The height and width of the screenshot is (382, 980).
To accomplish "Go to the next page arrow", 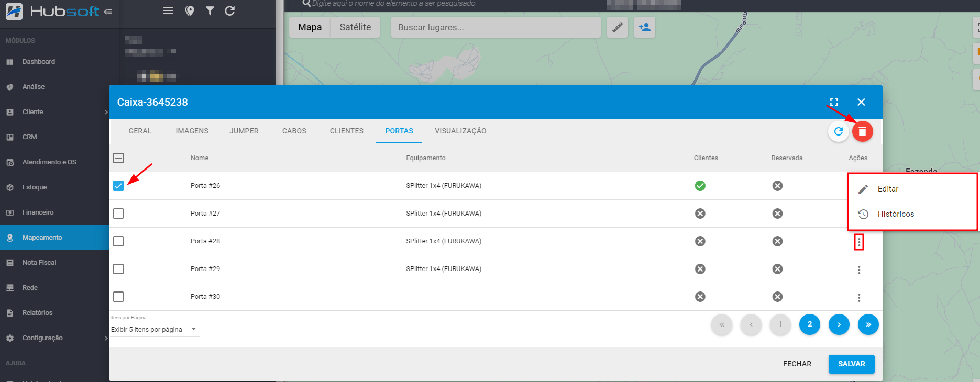I will click(x=839, y=324).
